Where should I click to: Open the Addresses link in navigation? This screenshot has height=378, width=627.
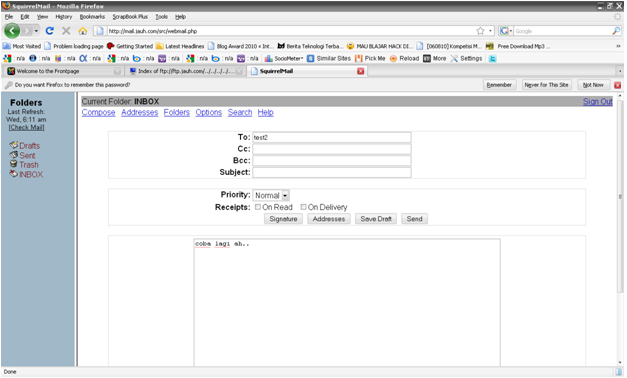pyautogui.click(x=140, y=113)
